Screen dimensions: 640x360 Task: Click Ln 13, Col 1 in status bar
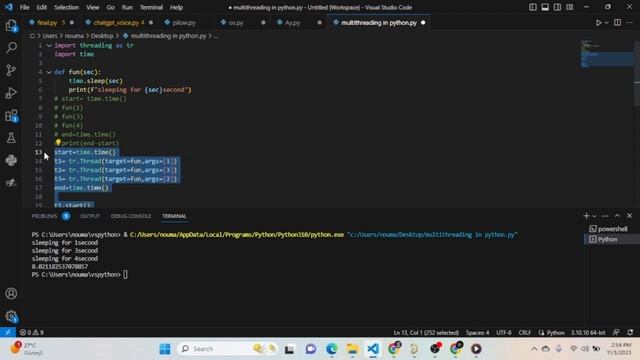426,332
